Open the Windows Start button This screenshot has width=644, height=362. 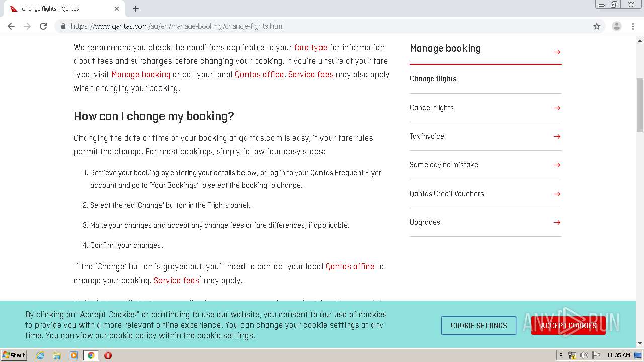point(14,355)
